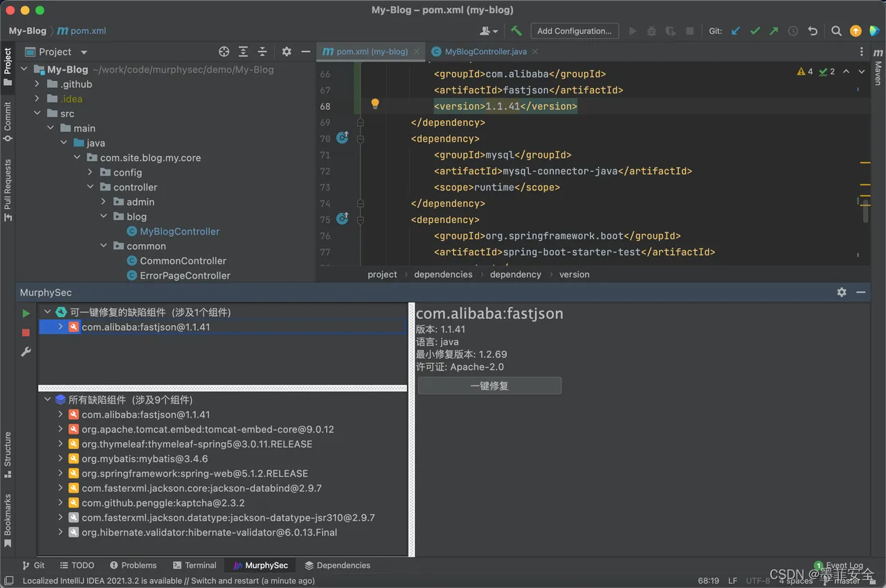Start MurphySec scan with green play icon
Image resolution: width=886 pixels, height=588 pixels.
(26, 313)
